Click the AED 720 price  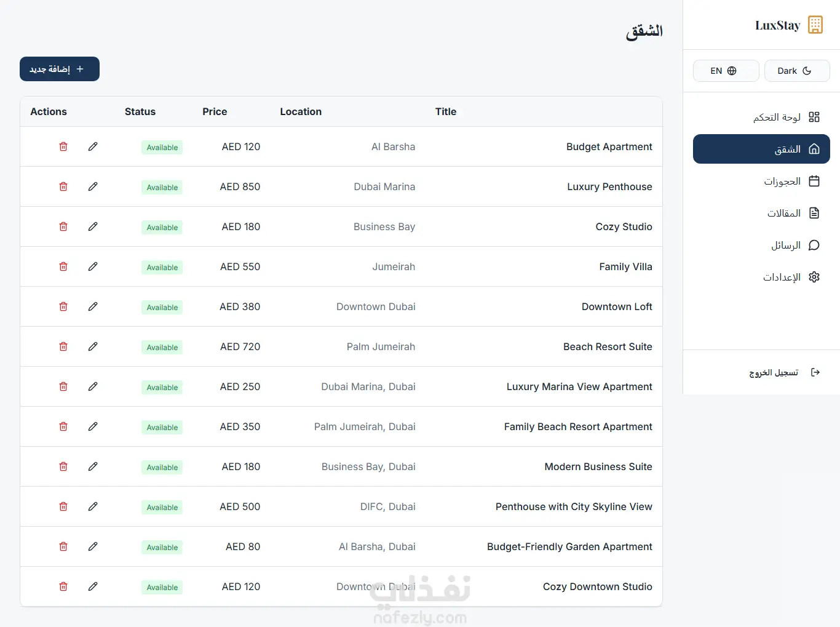(x=240, y=346)
